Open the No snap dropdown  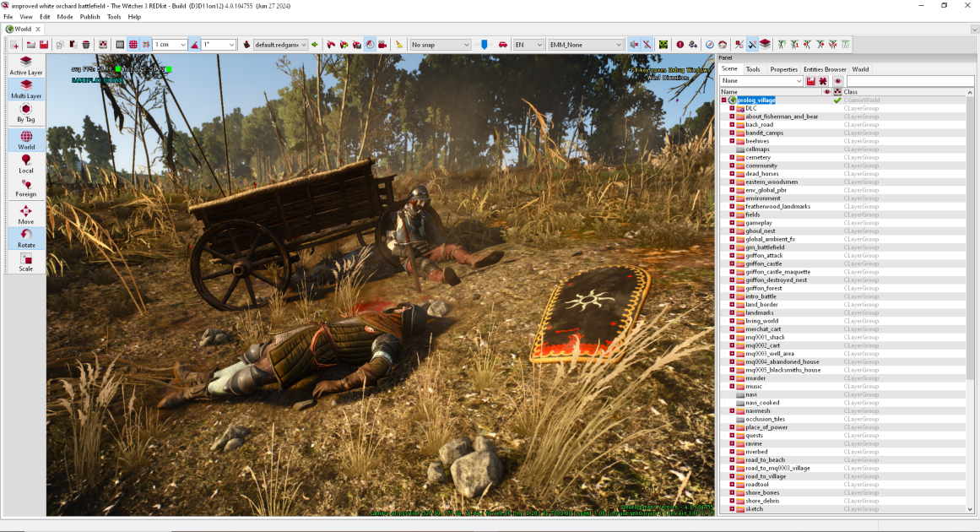tap(440, 45)
